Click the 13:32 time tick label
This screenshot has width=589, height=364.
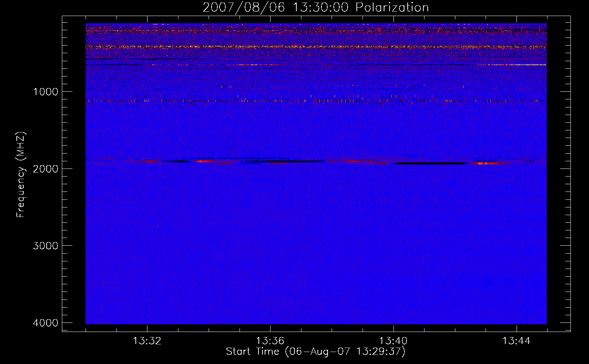[x=147, y=341]
